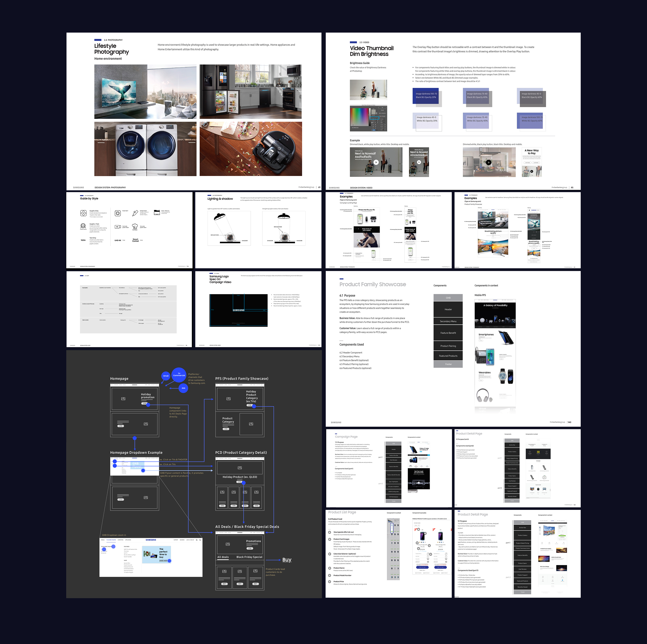Image resolution: width=647 pixels, height=644 pixels.
Task: Click the play button on the dimmed black video example
Action: point(376,162)
